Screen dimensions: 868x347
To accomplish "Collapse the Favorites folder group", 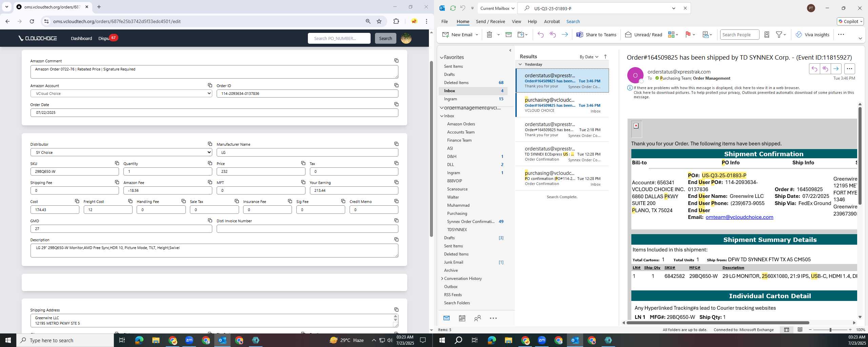I will point(441,58).
